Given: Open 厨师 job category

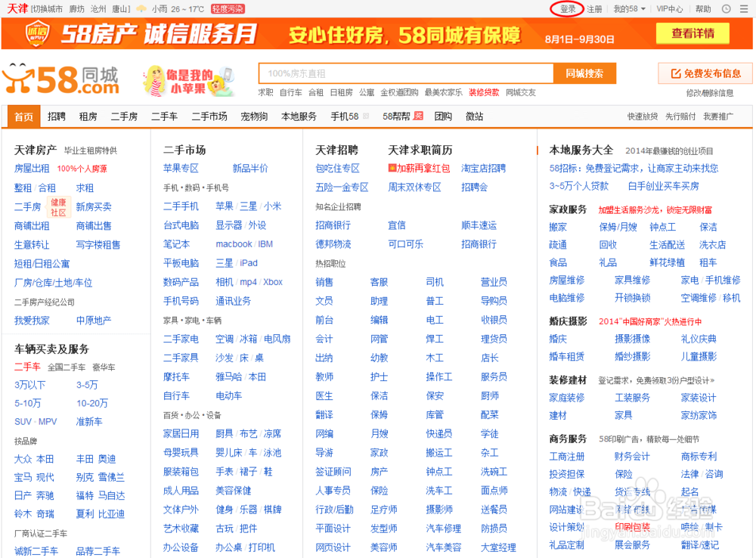Looking at the screenshot, I should (490, 396).
